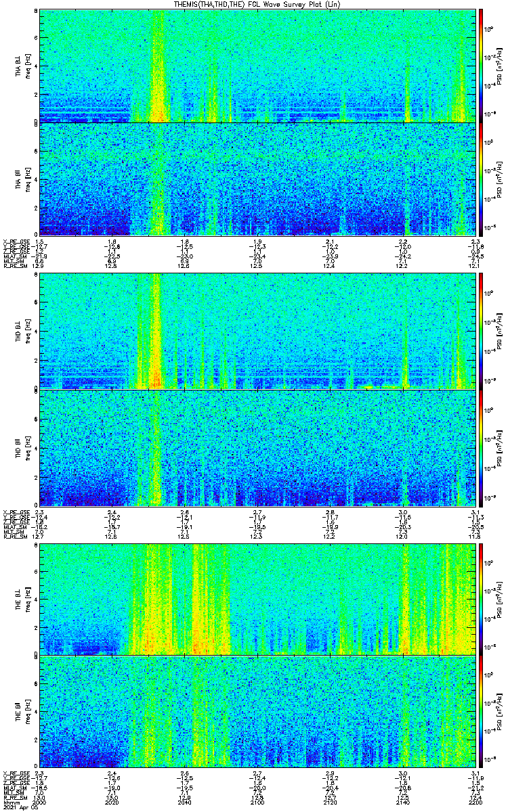Click the 2000 time tick label
Viewport: 508px width, 812px height.
point(39,803)
